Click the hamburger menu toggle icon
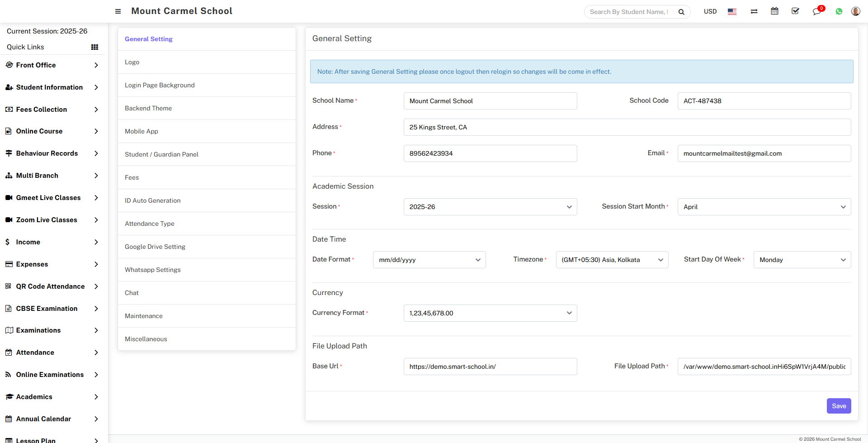The image size is (868, 443). [118, 11]
